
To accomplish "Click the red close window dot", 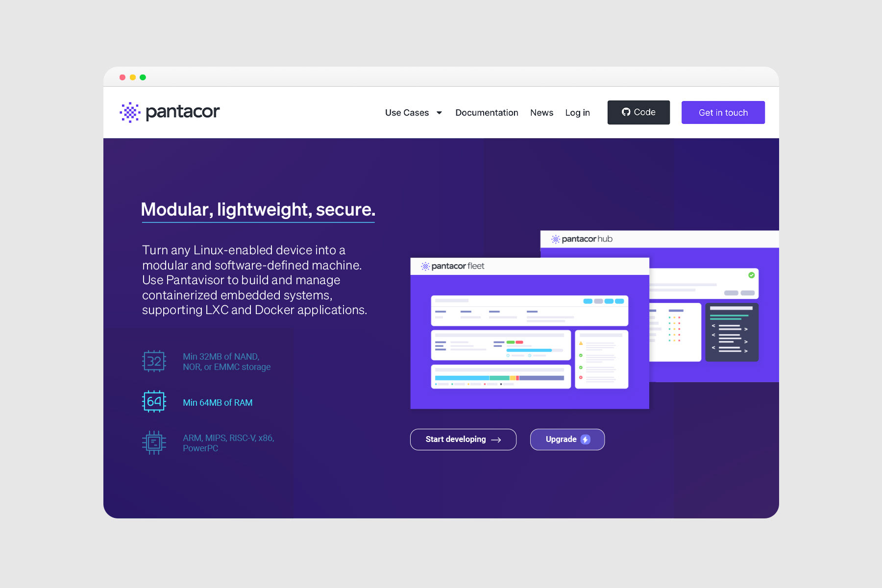I will tap(122, 77).
